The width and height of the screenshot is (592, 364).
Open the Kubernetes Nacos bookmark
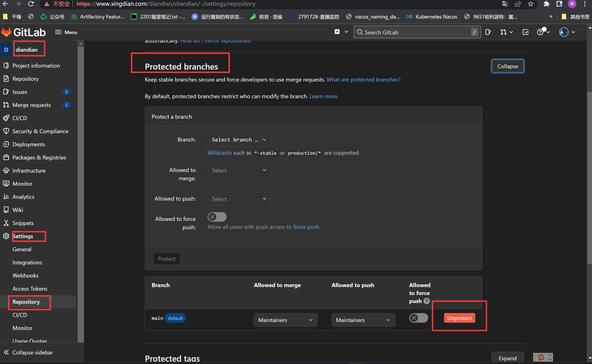[432, 17]
